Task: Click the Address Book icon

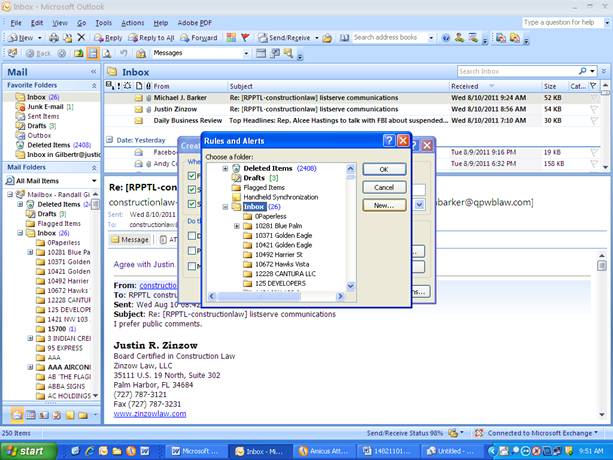Action: tap(344, 38)
